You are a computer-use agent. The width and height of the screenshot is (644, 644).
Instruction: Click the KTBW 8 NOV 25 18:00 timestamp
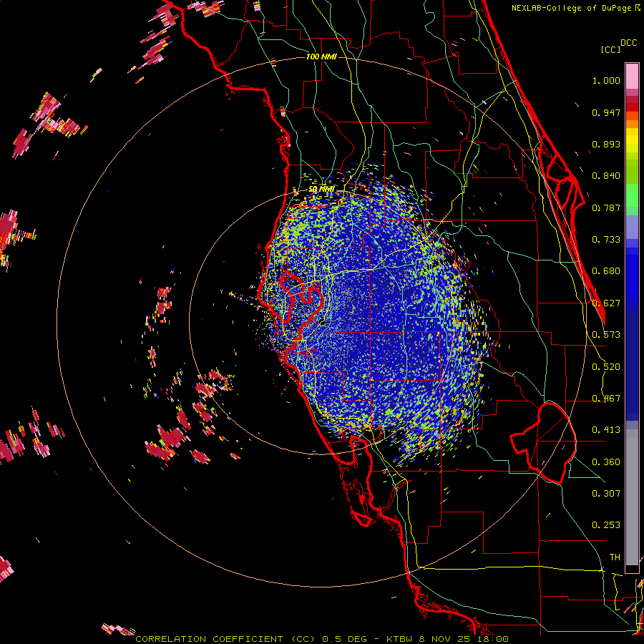coord(447,639)
